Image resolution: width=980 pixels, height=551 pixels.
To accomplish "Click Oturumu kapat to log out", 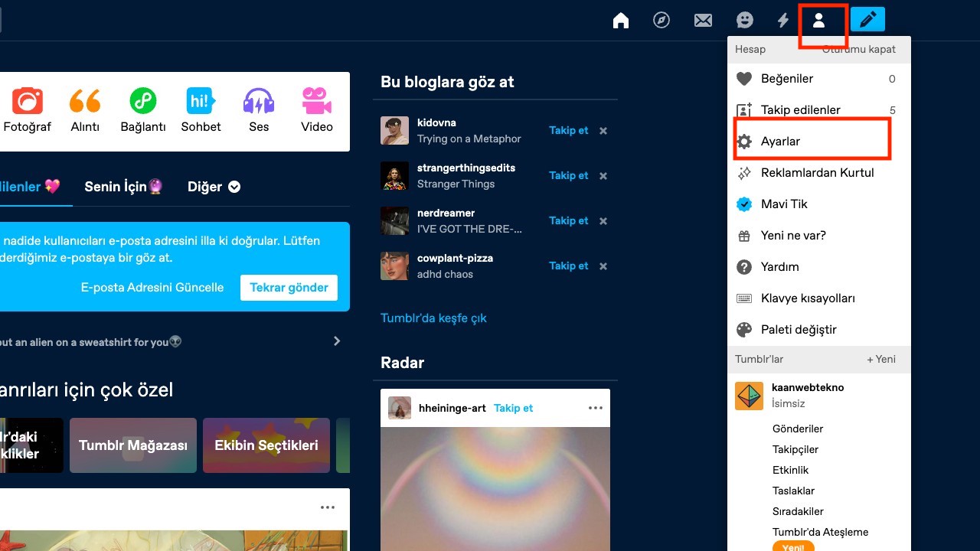I will (x=858, y=49).
